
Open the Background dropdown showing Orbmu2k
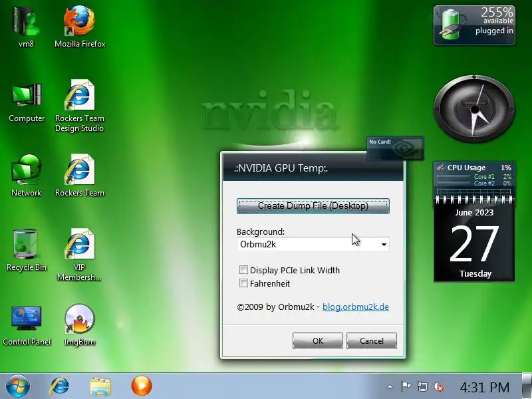(313, 244)
